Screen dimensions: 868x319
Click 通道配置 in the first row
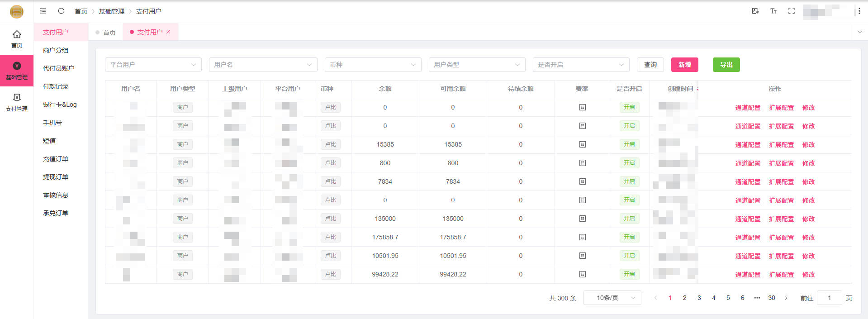pos(747,108)
